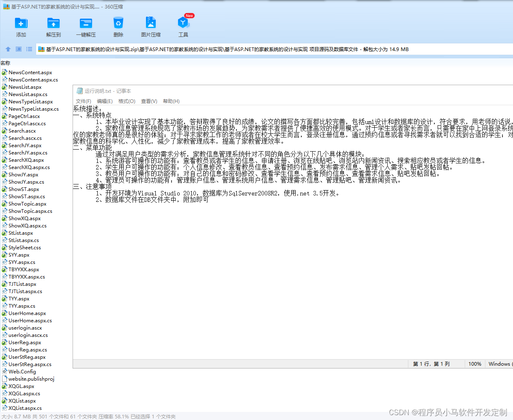Click the Windows (CRLF) indicator in status bar
Viewport: 513px width, 420px height.
[500, 364]
